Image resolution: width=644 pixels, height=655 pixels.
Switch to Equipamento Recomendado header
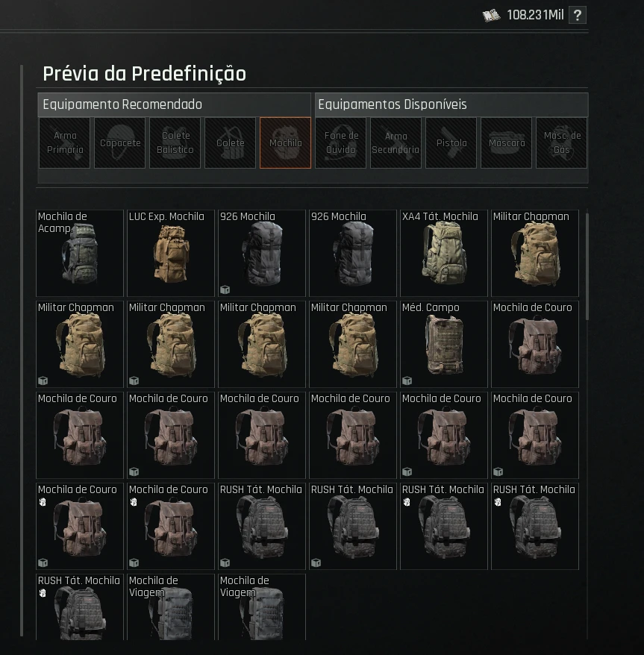pos(175,104)
